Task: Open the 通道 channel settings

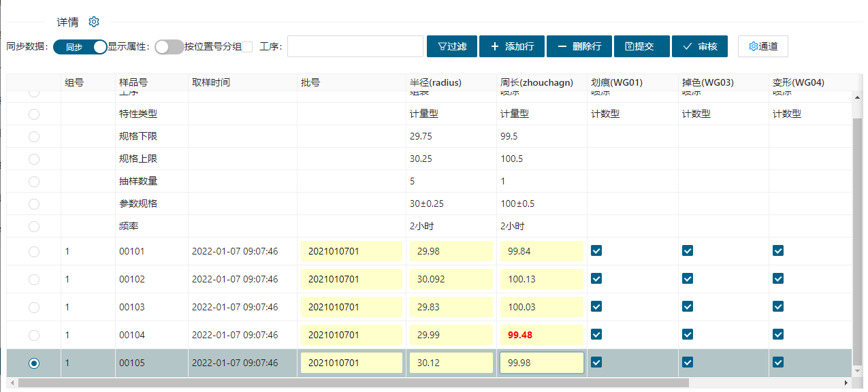Action: [x=763, y=46]
